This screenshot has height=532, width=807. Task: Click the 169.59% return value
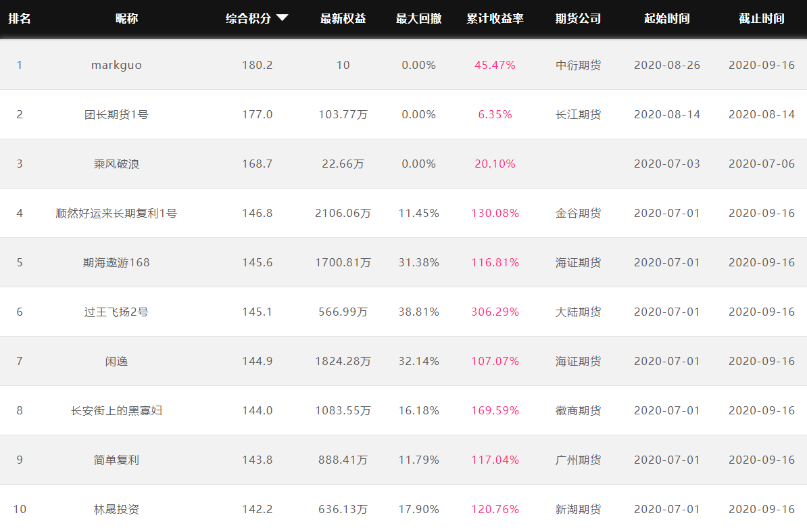point(495,410)
